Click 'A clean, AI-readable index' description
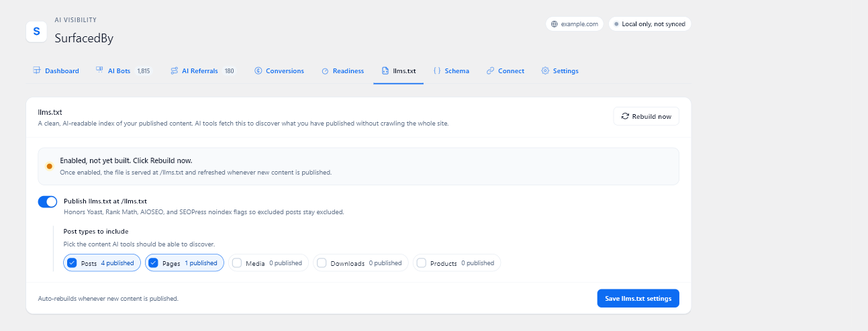Viewport: 868px width, 331px height. coord(243,124)
